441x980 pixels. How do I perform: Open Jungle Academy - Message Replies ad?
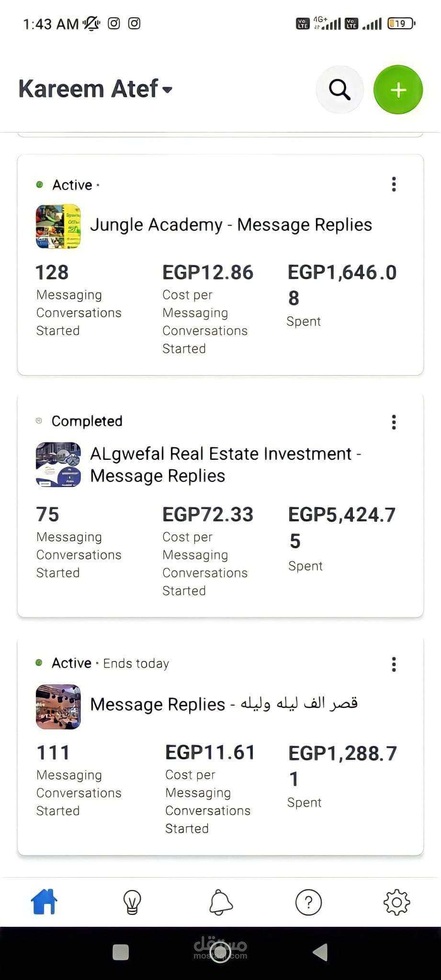pos(231,225)
